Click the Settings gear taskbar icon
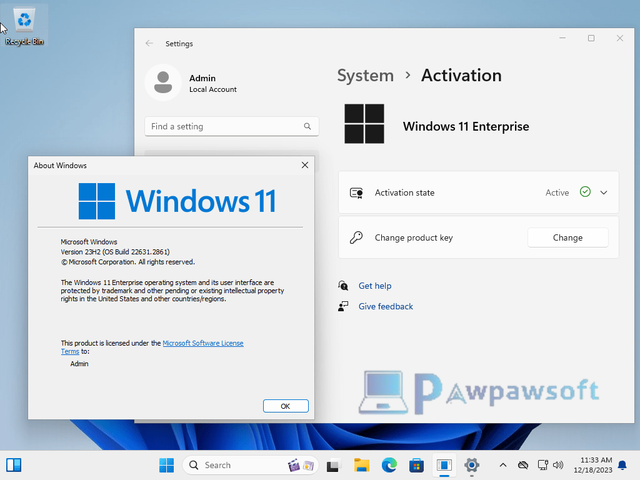640x480 pixels. pos(471,465)
